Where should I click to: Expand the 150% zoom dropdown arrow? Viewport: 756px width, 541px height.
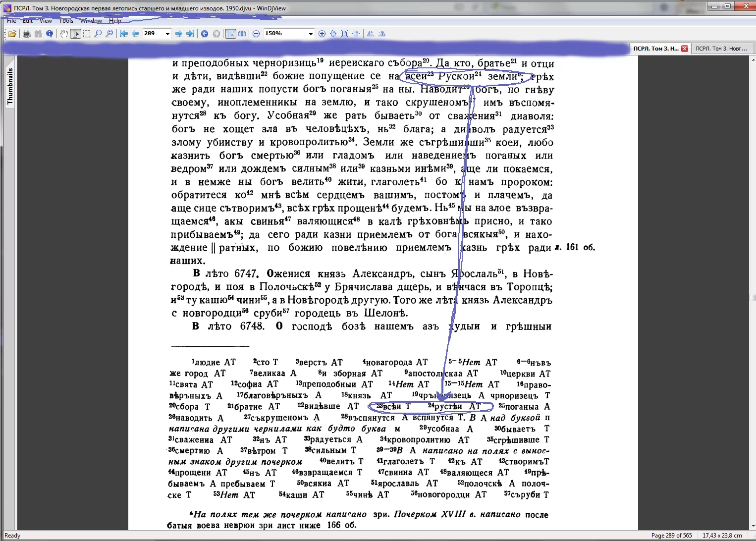pos(311,34)
